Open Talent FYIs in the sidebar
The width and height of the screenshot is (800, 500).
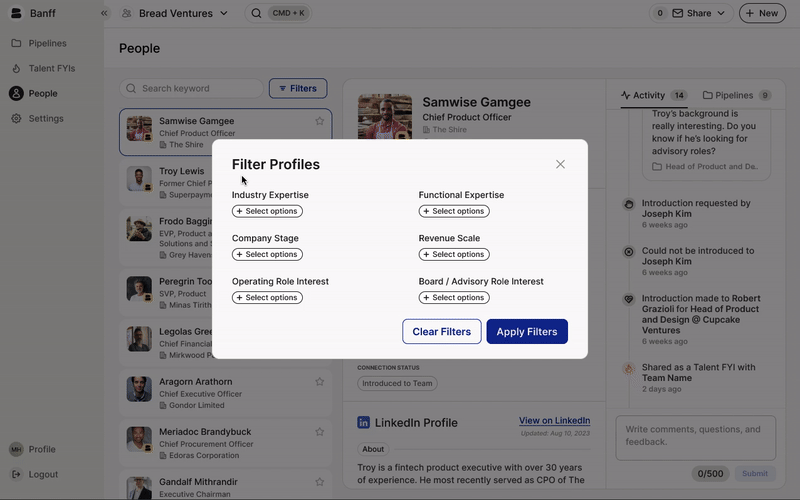pos(43,68)
